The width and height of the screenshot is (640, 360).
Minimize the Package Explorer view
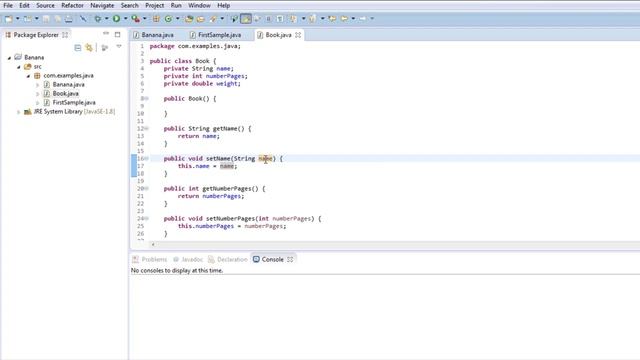click(x=106, y=34)
